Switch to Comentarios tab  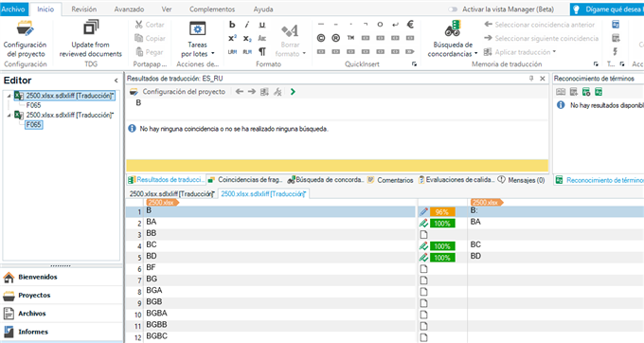[x=390, y=180]
